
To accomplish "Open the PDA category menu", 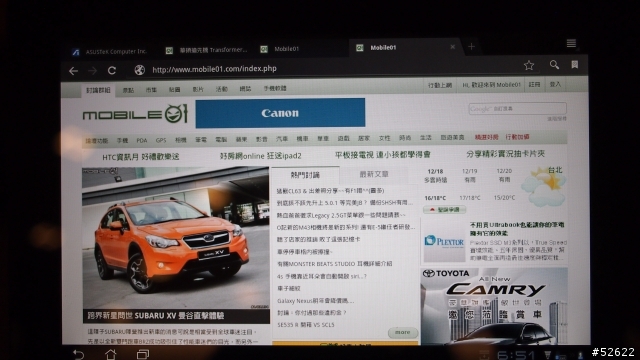I will coord(142,140).
